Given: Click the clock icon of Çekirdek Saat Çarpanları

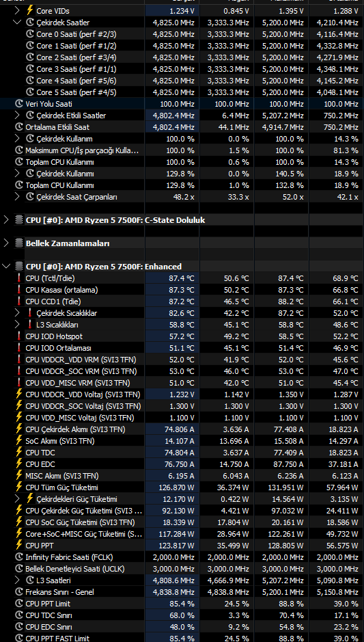Looking at the screenshot, I should coord(30,197).
